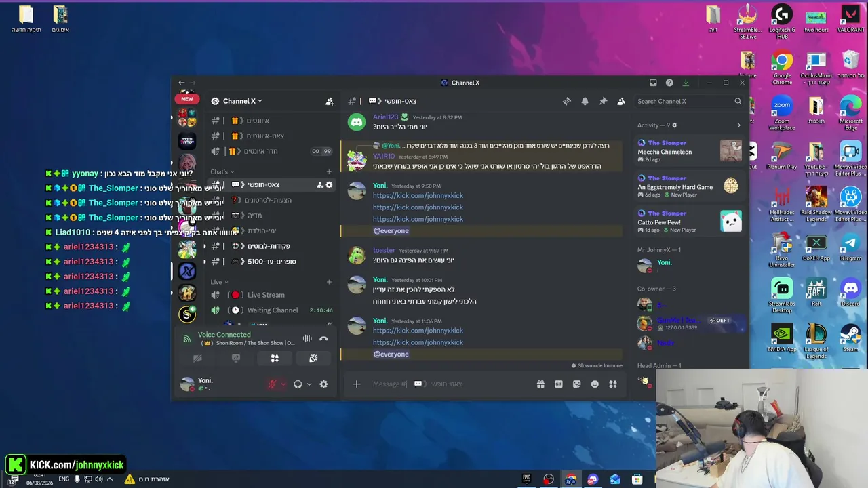Open noise suppression waveform icon
The image size is (868, 488).
307,338
